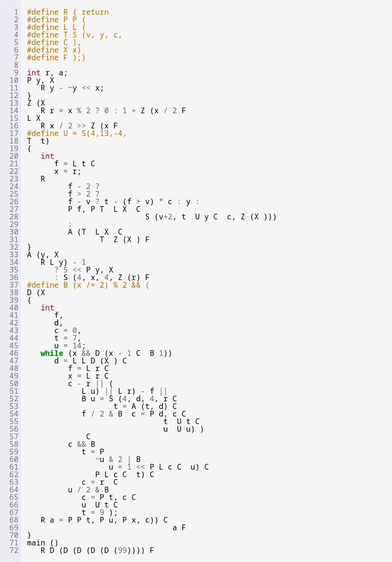Click the 'f = L r C' line

pyautogui.click(x=88, y=369)
